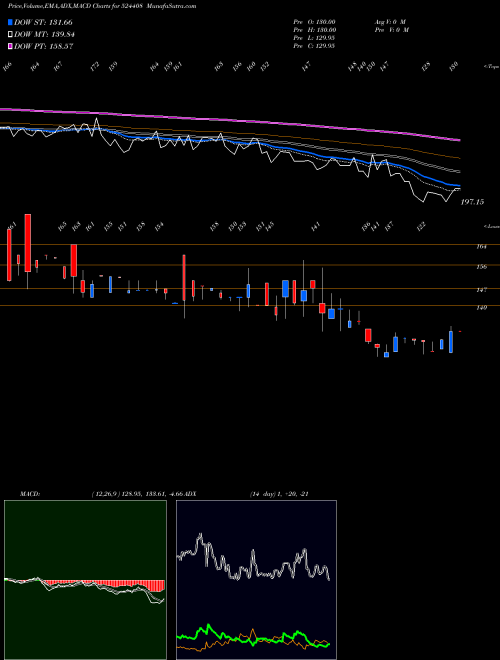
Task: Click the magenta DOW PT legend swatch
Action: click(x=10, y=46)
